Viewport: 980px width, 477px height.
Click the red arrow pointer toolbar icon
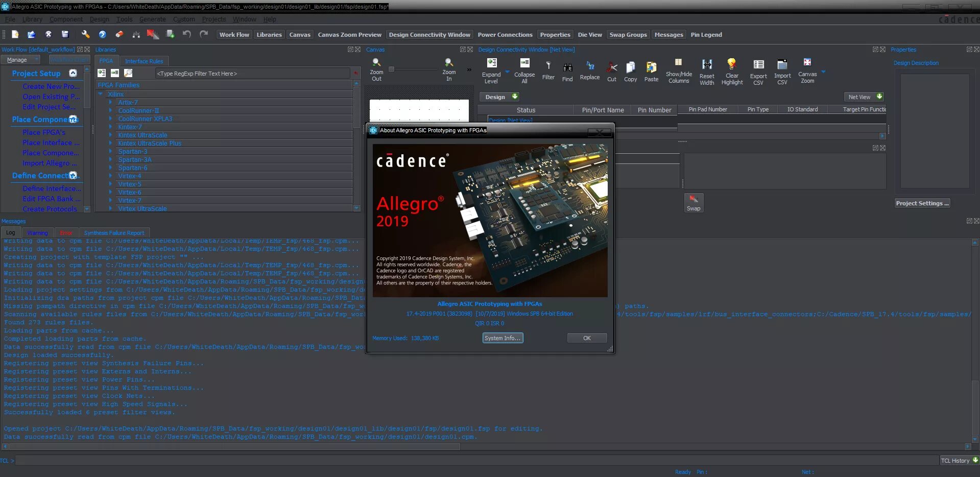pos(153,34)
